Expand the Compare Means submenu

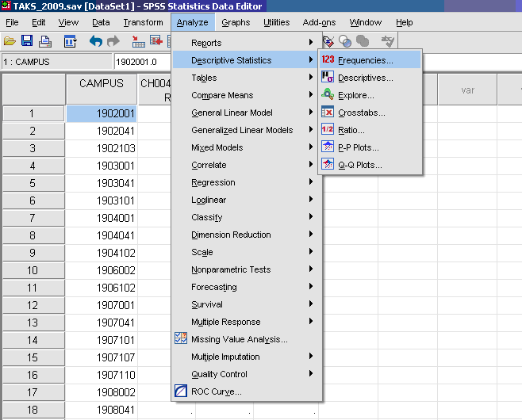[247, 95]
